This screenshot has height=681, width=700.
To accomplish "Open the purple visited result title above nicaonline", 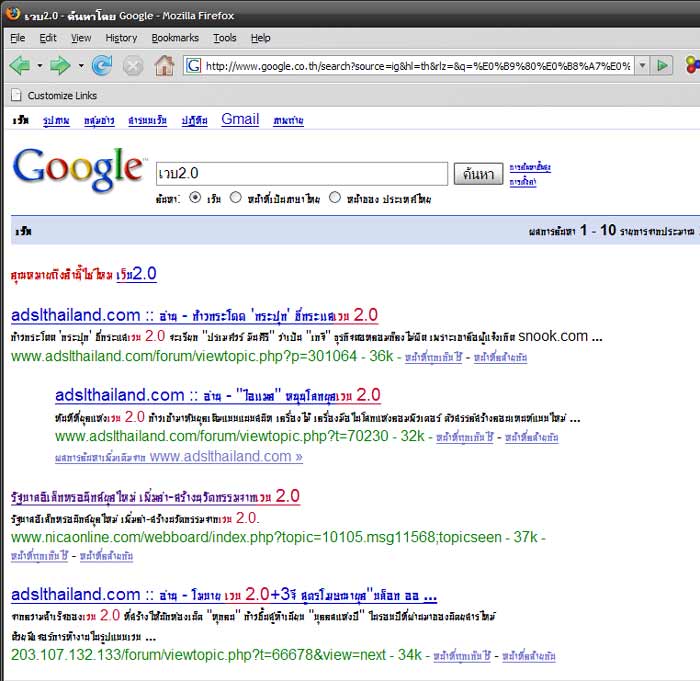I will point(155,496).
